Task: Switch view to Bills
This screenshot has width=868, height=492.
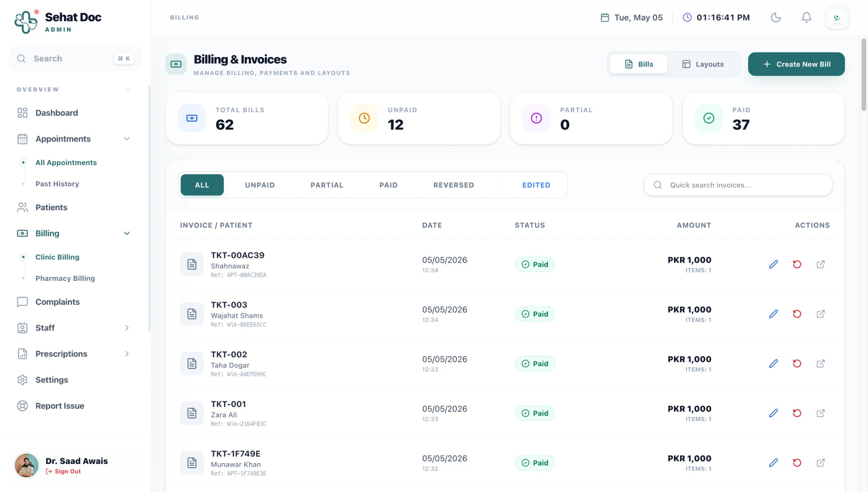Action: 639,64
